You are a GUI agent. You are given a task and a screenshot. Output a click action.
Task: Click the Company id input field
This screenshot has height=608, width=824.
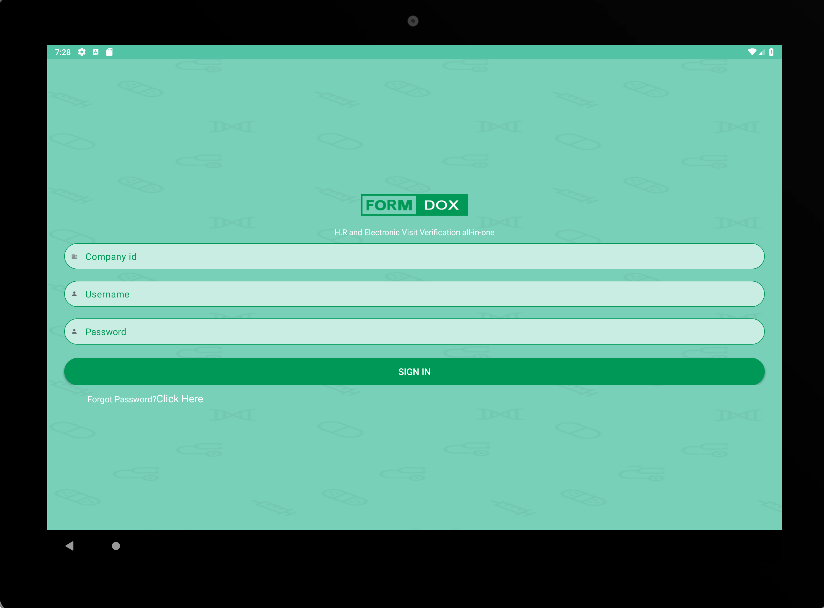point(414,256)
